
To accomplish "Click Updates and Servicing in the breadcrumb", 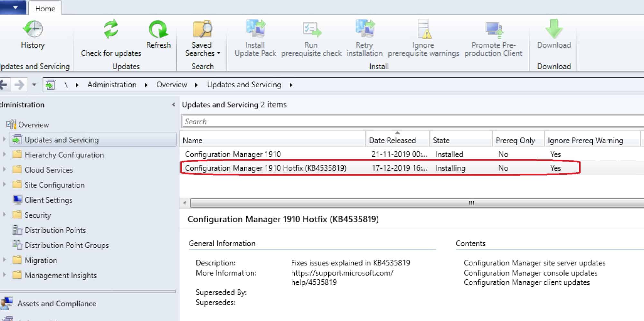I will 244,85.
